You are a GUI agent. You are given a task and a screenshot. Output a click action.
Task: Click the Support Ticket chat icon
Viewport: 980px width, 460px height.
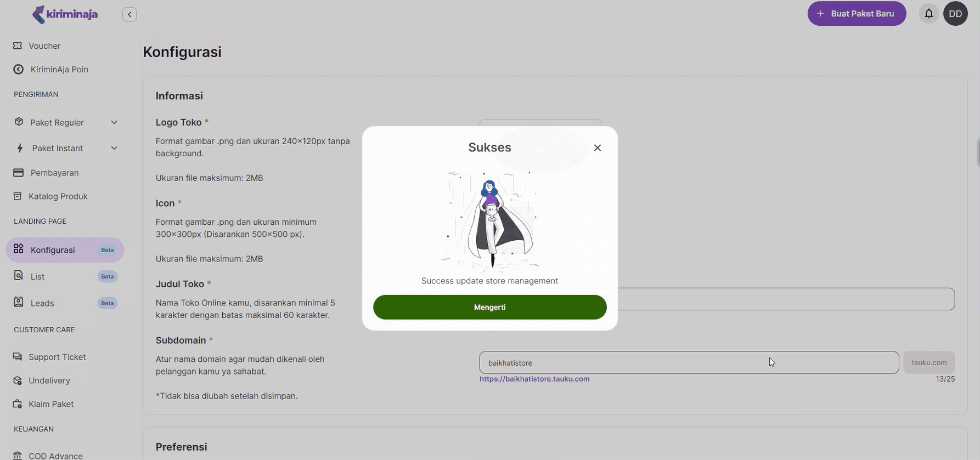(18, 357)
